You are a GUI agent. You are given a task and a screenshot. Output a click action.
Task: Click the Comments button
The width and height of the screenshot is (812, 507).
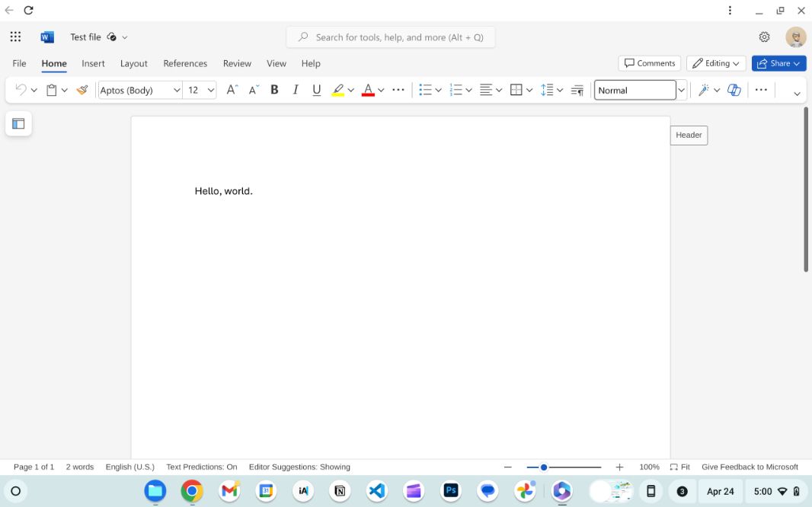[649, 63]
